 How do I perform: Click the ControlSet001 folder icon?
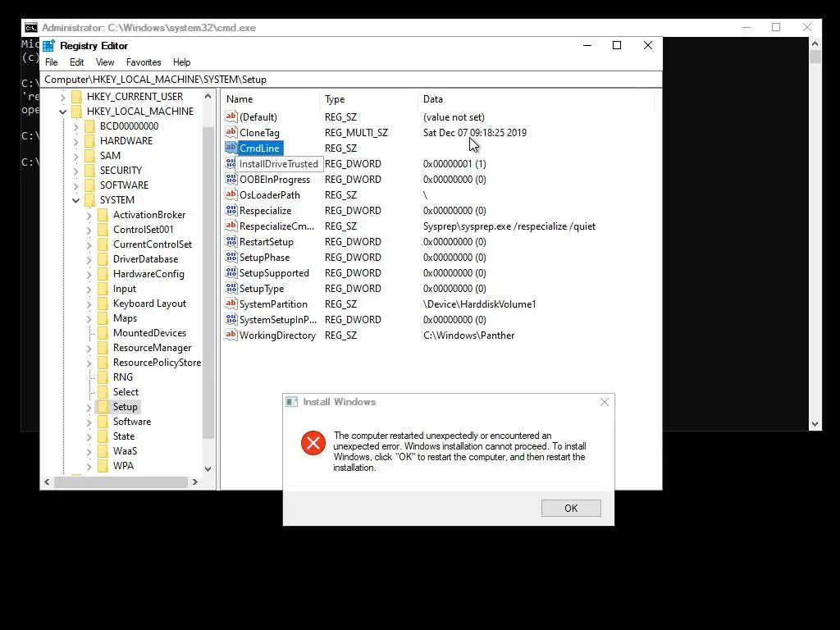(103, 230)
